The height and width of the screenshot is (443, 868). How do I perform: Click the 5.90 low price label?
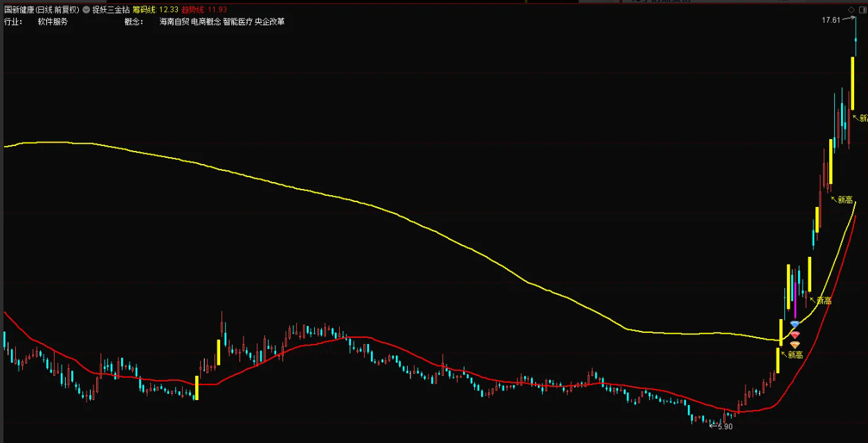coord(724,427)
